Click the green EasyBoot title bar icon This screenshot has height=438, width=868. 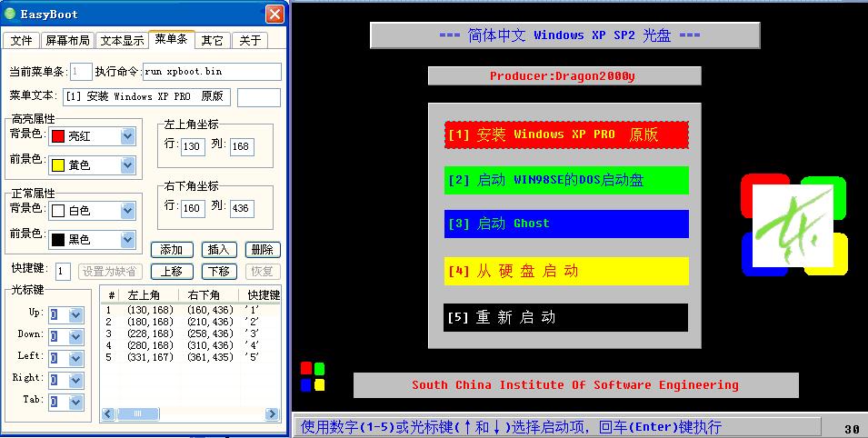point(10,14)
